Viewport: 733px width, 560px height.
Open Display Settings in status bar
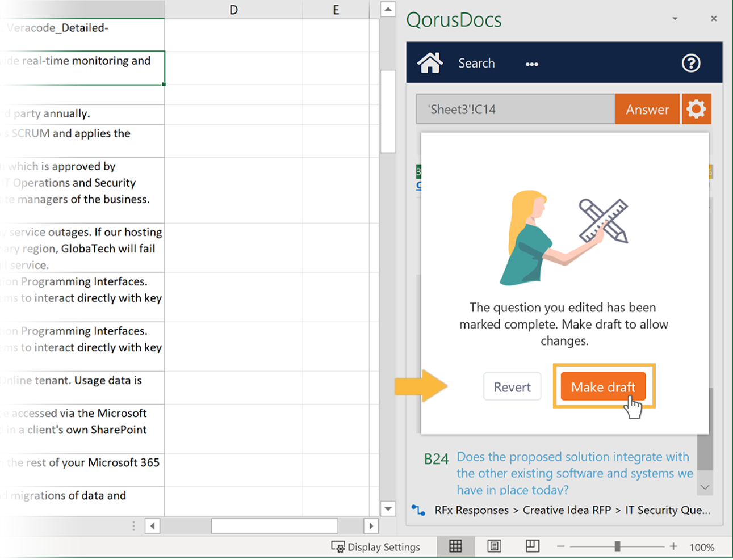pyautogui.click(x=376, y=547)
